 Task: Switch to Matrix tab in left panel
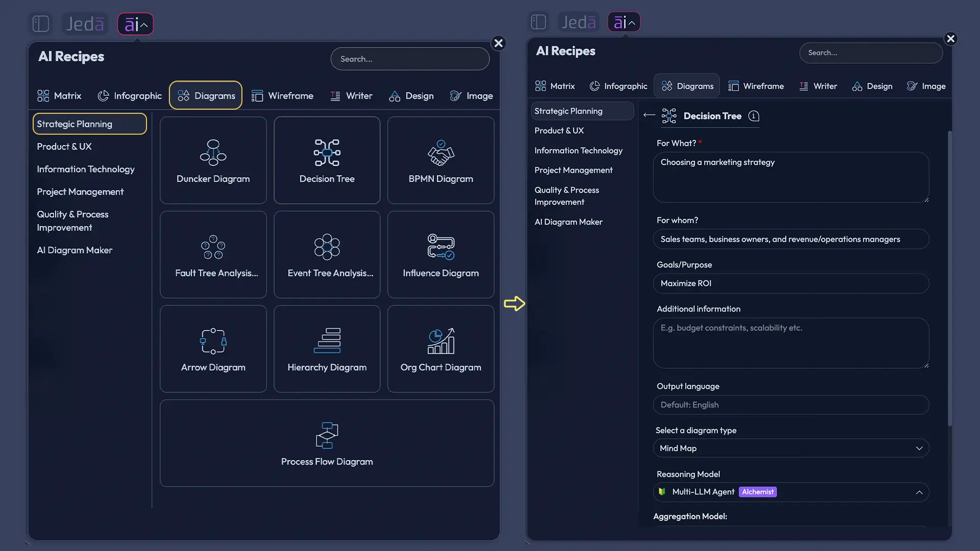click(59, 95)
